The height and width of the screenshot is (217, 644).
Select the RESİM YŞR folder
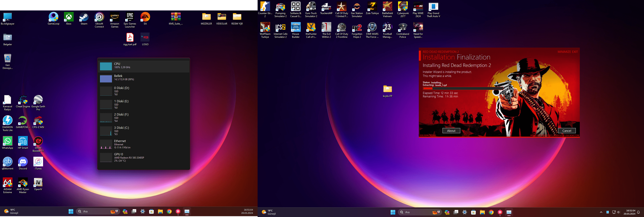(237, 19)
